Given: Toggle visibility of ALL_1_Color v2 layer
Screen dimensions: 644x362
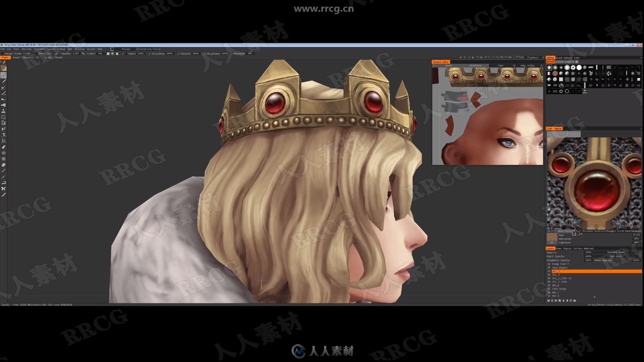Looking at the screenshot, I should [549, 278].
